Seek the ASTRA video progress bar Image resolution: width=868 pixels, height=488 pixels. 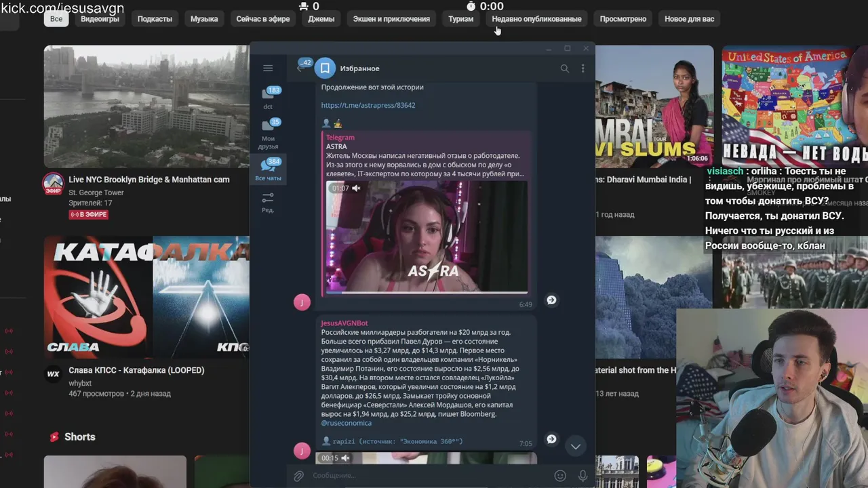(426, 292)
